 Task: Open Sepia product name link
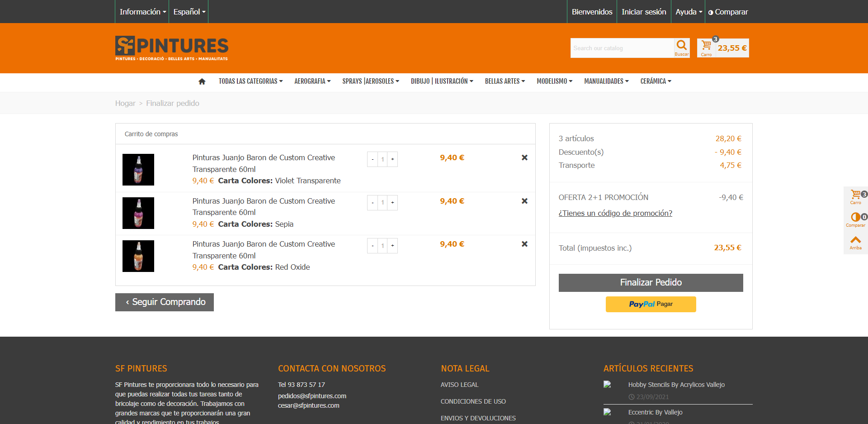(264, 207)
